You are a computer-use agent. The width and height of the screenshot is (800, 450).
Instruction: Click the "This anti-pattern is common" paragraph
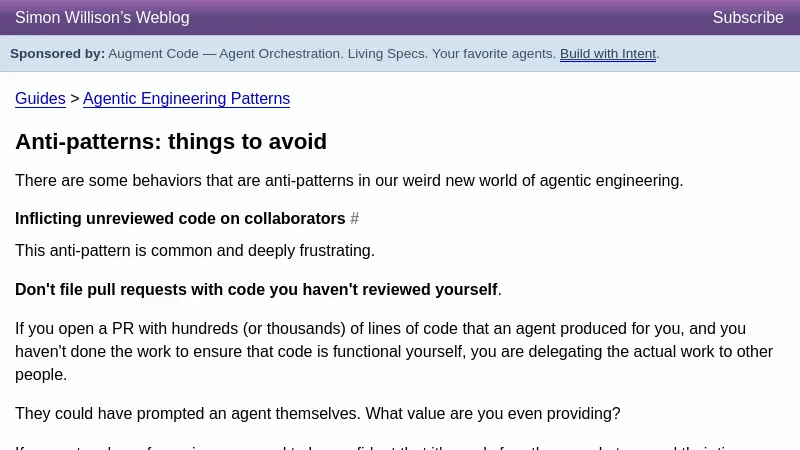pyautogui.click(x=195, y=251)
